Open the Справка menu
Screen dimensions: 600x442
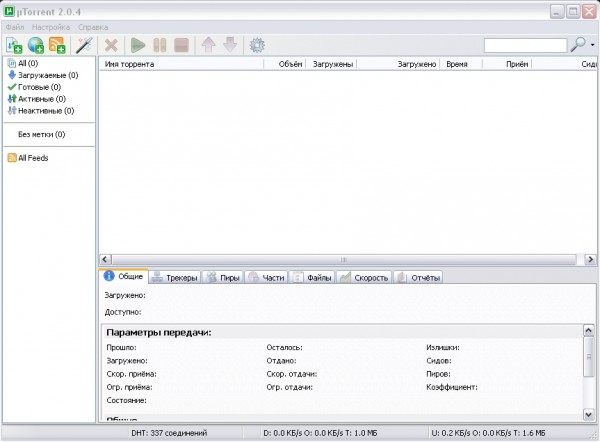(x=93, y=27)
